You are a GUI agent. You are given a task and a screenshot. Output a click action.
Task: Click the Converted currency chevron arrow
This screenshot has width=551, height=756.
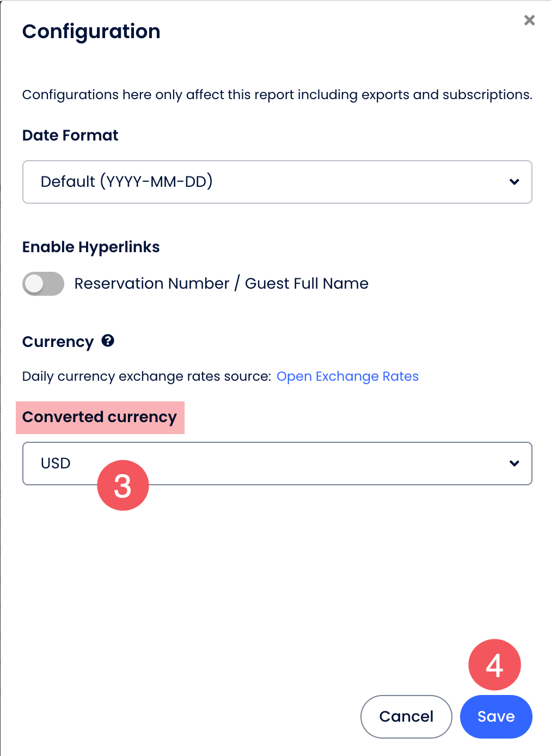click(514, 464)
